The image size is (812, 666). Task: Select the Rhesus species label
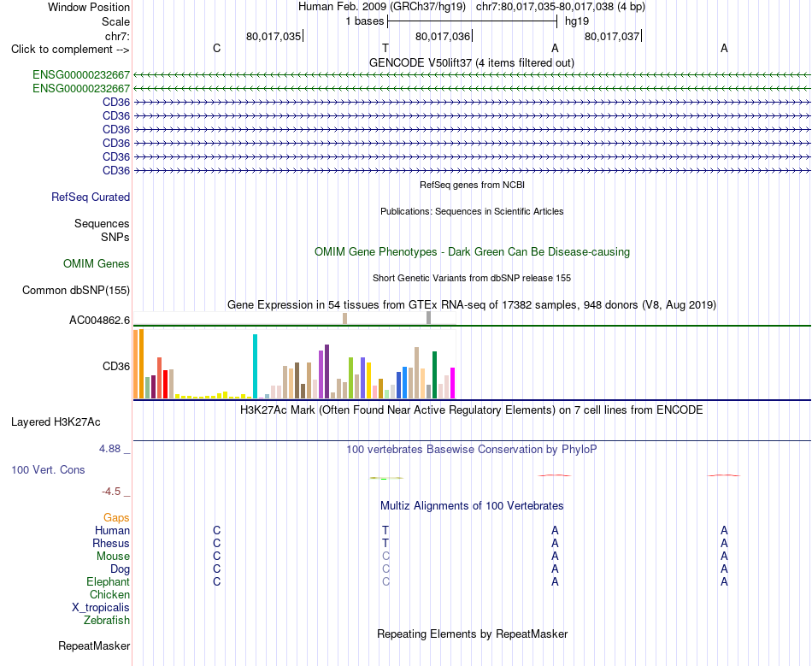[111, 543]
